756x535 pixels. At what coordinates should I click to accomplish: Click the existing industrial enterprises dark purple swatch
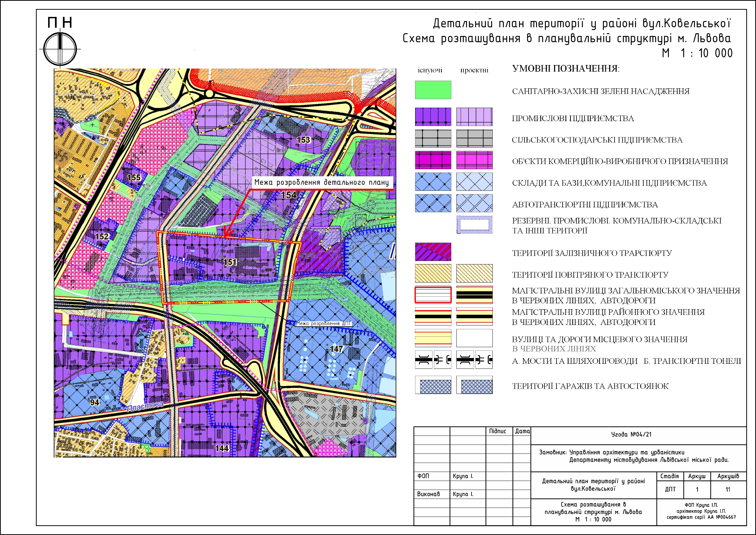click(x=433, y=117)
